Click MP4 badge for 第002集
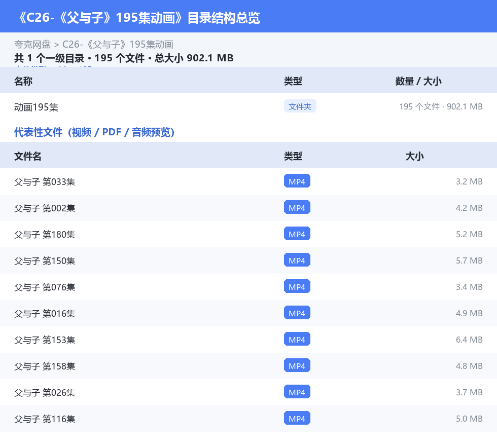 click(297, 207)
